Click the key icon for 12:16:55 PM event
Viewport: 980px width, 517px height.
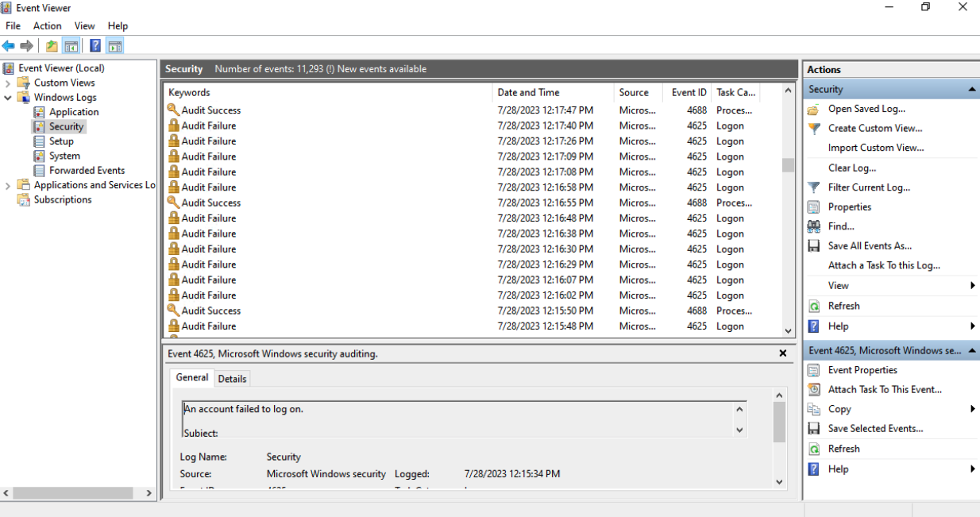coord(173,203)
